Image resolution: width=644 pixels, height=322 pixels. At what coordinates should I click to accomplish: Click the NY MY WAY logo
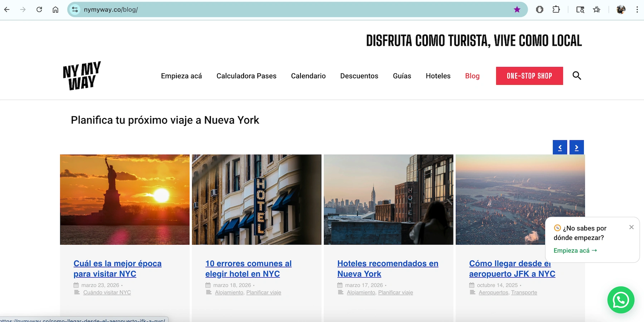point(82,75)
